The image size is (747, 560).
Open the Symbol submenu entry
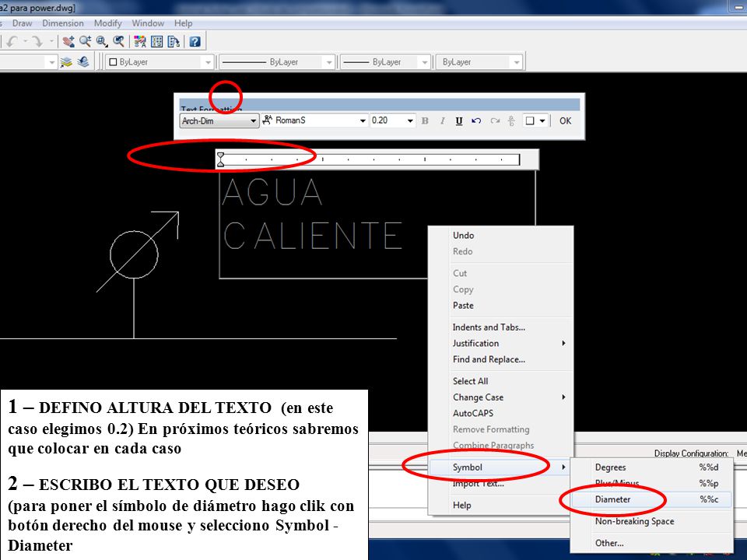click(x=500, y=467)
